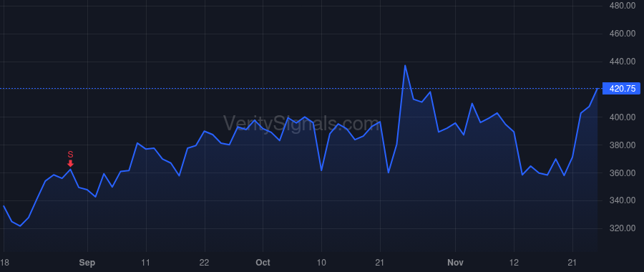This screenshot has width=644, height=272.
Task: Click the last data point at line end
Action: click(x=597, y=88)
